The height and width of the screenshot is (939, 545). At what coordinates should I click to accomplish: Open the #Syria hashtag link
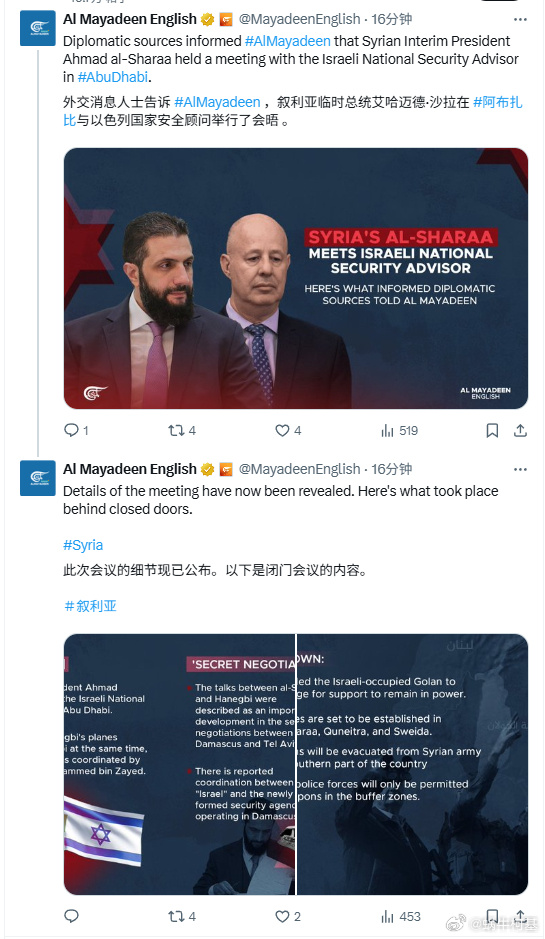[x=83, y=545]
